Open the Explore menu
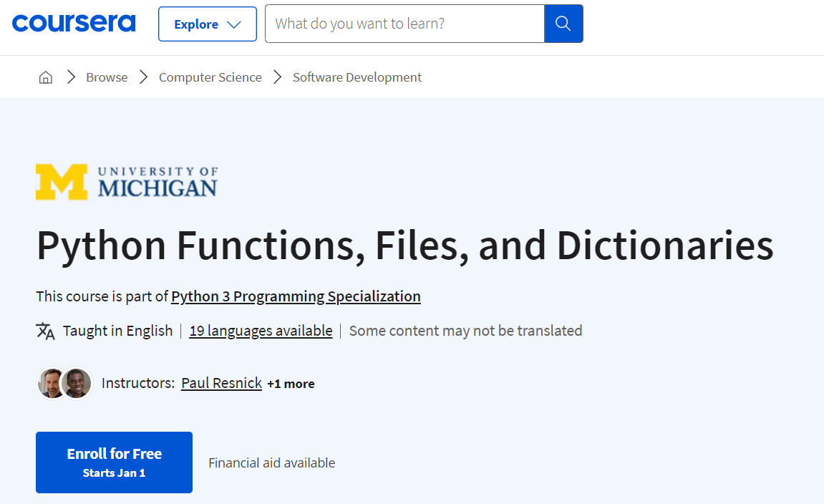 tap(207, 24)
